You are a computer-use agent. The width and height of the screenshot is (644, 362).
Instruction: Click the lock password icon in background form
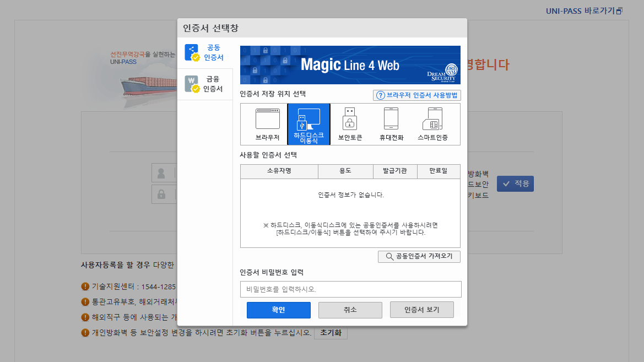[161, 194]
